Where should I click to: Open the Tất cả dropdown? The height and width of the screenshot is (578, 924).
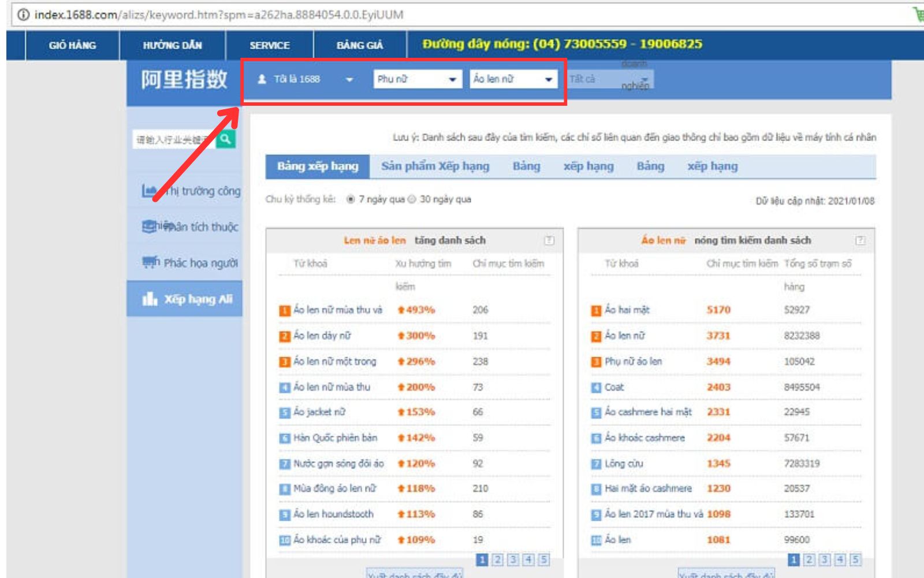610,79
